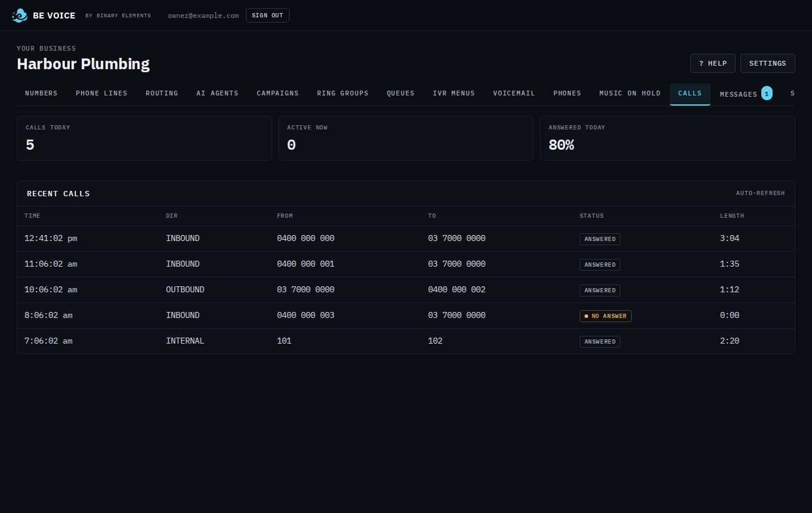Screen dimensions: 812x513
Task: Open the Help button
Action: click(713, 63)
